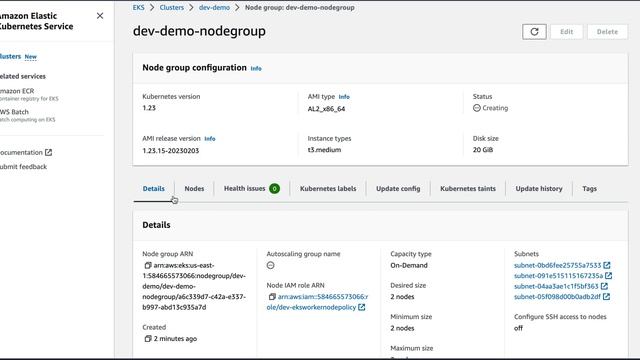640x360 pixels.
Task: Switch to the Details tab
Action: click(153, 189)
